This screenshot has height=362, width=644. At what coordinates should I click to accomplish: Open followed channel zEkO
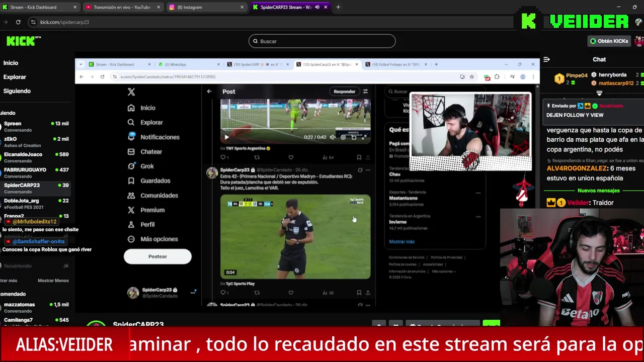[x=35, y=141]
